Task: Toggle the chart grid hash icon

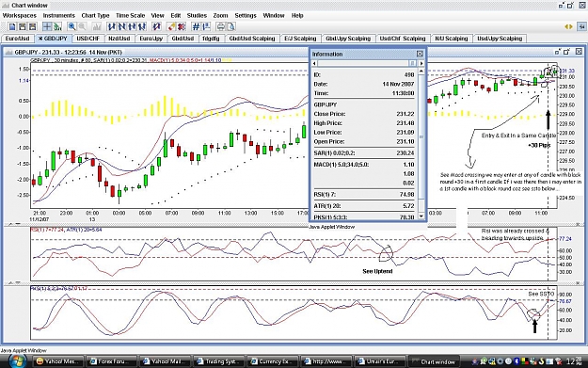Action: [x=196, y=26]
